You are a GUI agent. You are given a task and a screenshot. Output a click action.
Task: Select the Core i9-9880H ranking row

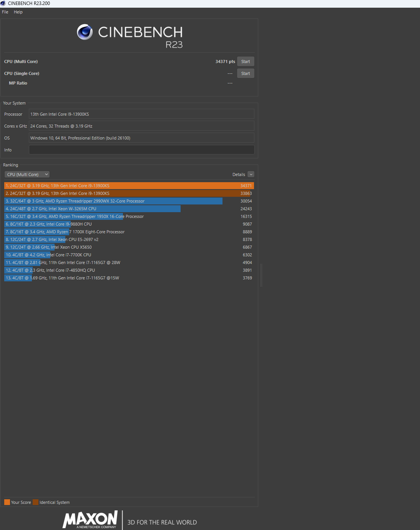coord(129,224)
